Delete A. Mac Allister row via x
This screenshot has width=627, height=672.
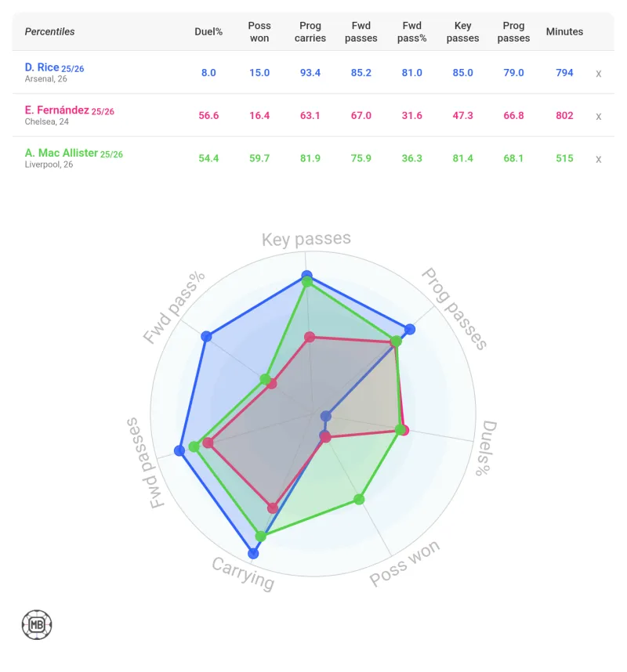pyautogui.click(x=598, y=159)
